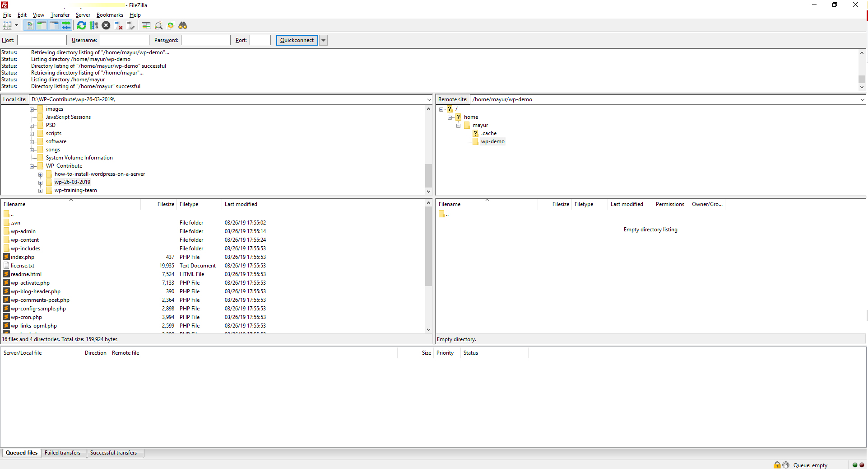Screen dimensions: 868x469
Task: Open the Local site path dropdown
Action: [429, 99]
